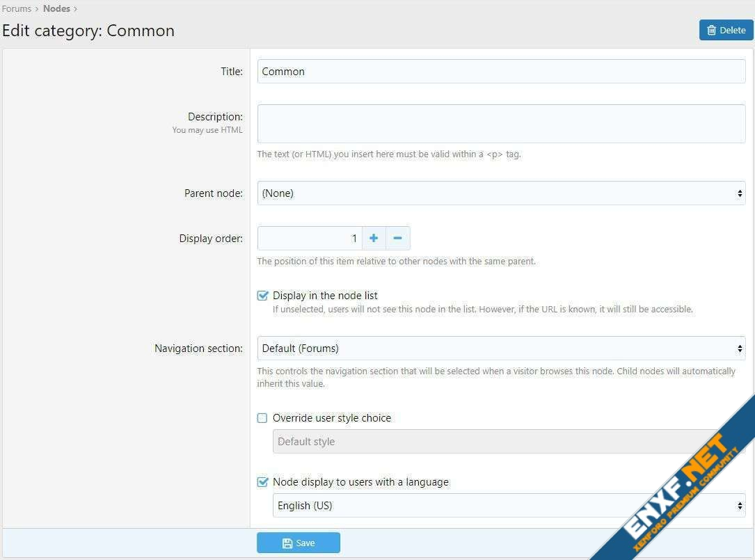Click the trash icon on Delete button
Image resolution: width=755 pixels, height=560 pixels.
tap(711, 30)
